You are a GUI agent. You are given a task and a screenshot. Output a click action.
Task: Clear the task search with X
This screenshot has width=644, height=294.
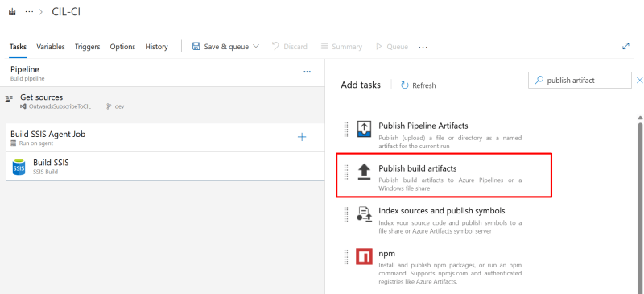point(639,81)
